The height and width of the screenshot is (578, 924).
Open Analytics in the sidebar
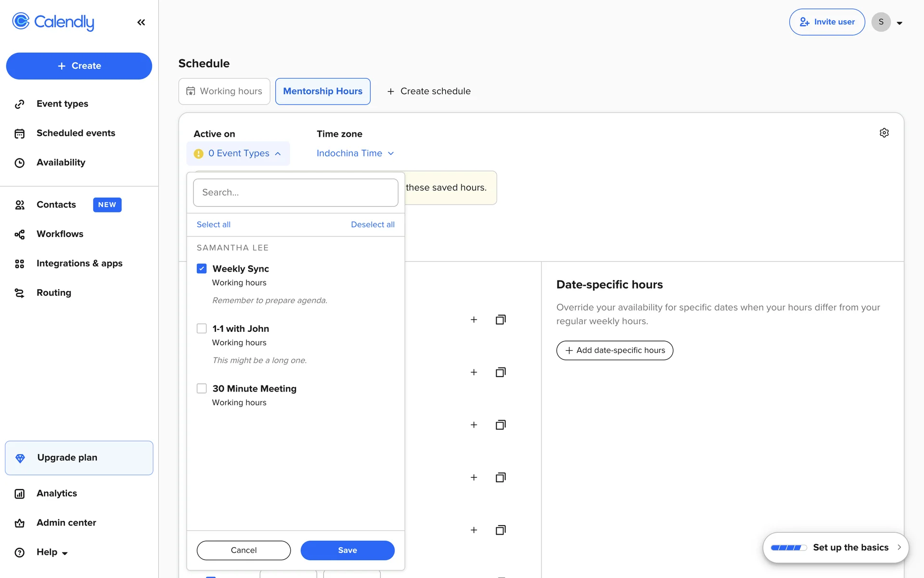(x=56, y=493)
